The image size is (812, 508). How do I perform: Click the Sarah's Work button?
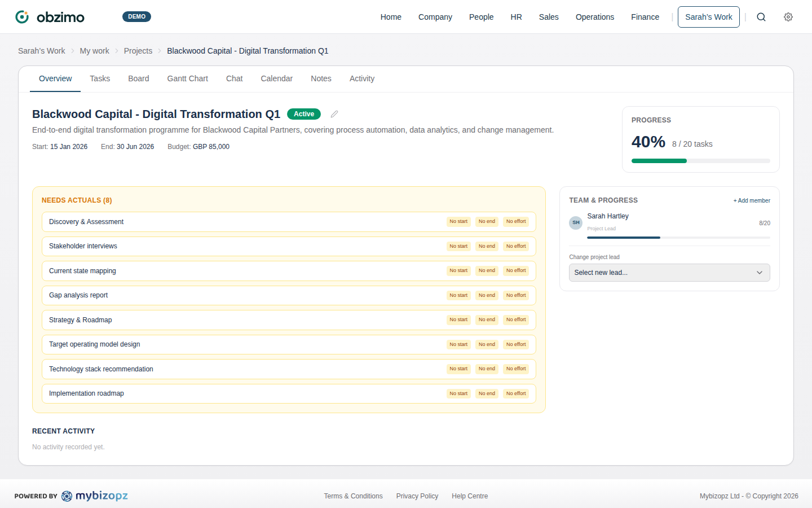pos(709,17)
